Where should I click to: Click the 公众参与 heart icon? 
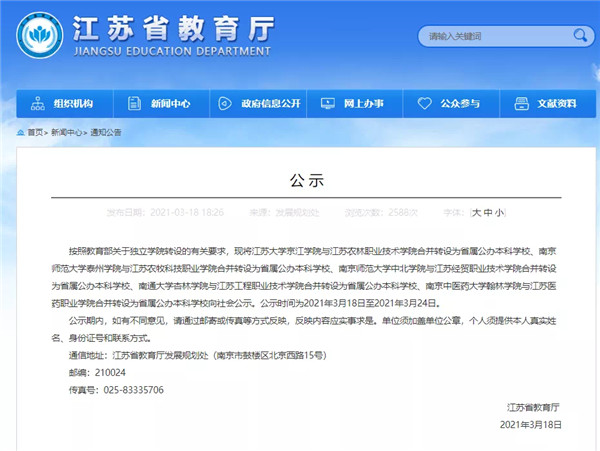pos(424,103)
